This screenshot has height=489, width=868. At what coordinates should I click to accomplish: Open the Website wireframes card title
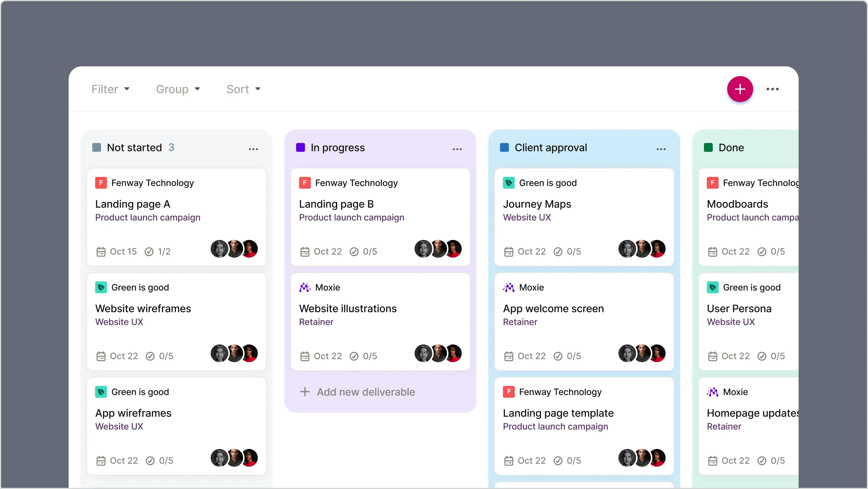[x=143, y=308]
